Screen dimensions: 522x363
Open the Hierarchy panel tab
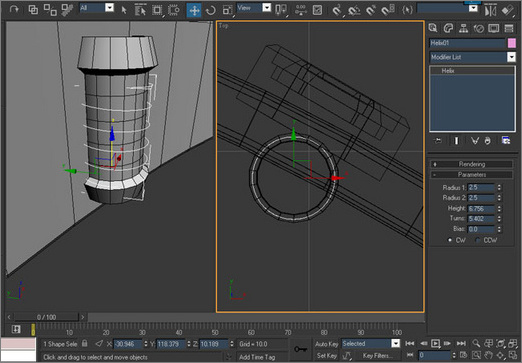(463, 29)
